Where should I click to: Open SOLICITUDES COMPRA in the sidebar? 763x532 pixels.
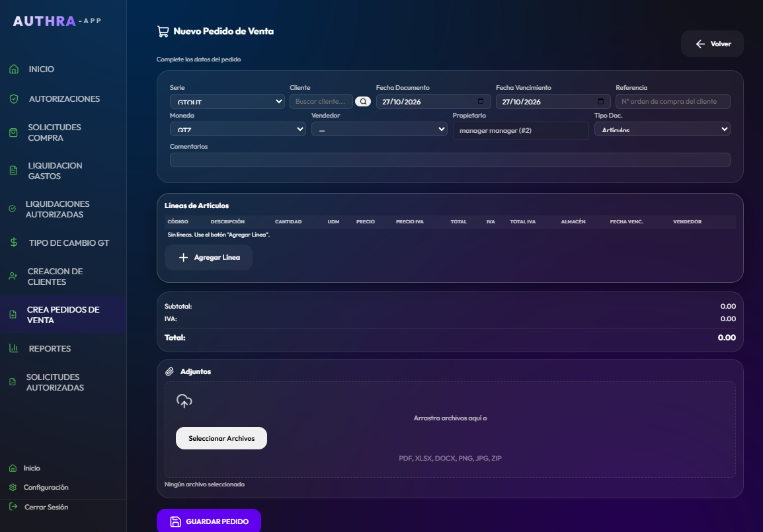click(63, 133)
